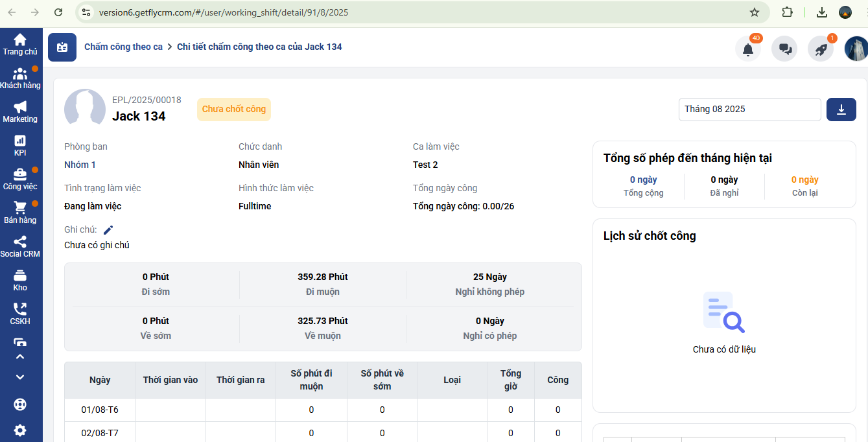Open the Khách hàng menu
This screenshot has width=868, height=442.
[x=20, y=78]
